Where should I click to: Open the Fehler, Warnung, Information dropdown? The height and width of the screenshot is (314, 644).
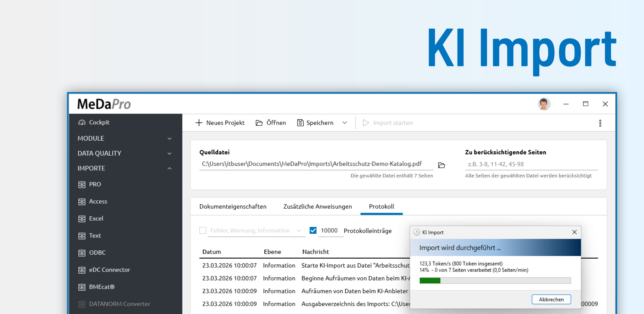257,231
